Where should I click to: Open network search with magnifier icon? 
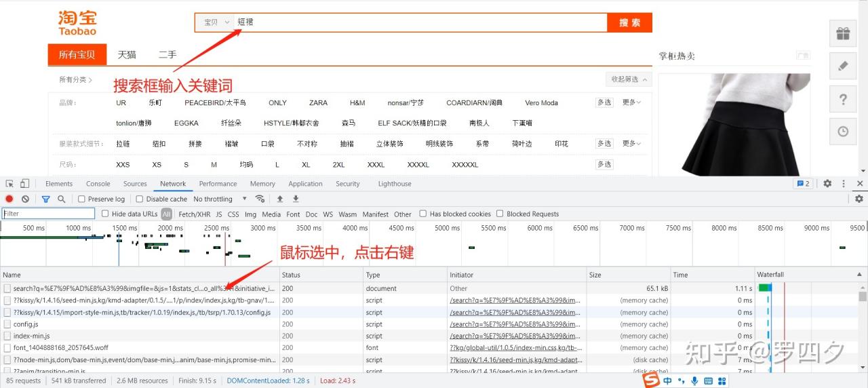(x=61, y=199)
